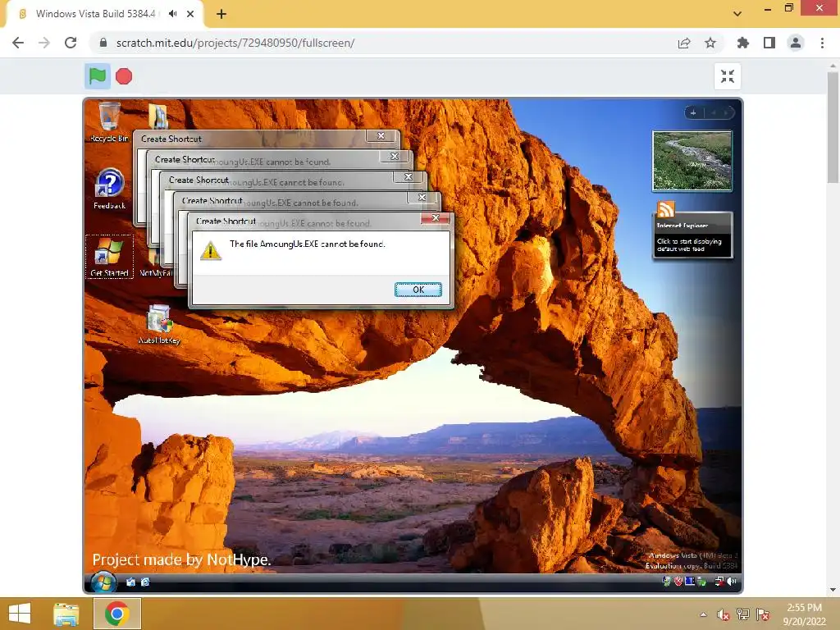Click the address bar URL

[x=235, y=43]
